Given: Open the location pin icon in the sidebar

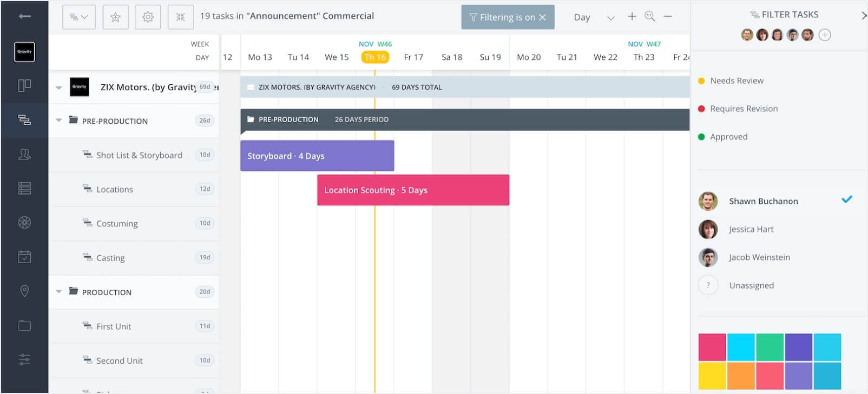Looking at the screenshot, I should tap(24, 291).
